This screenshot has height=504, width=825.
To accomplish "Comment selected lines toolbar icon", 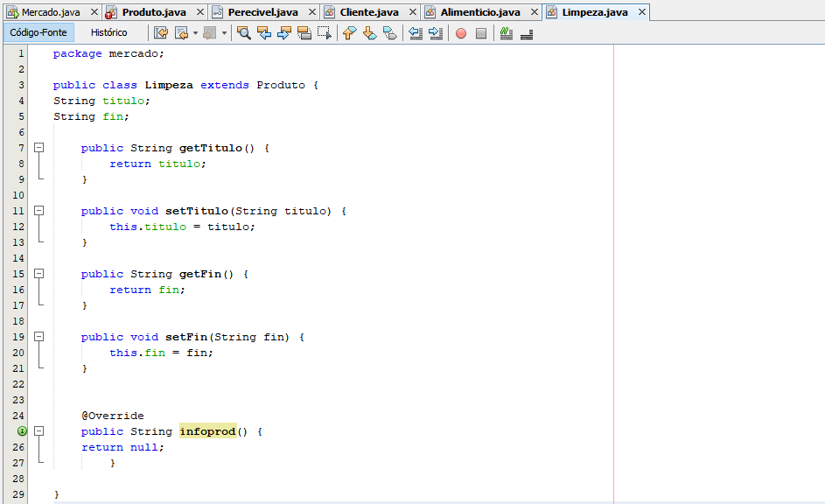I will click(x=507, y=33).
